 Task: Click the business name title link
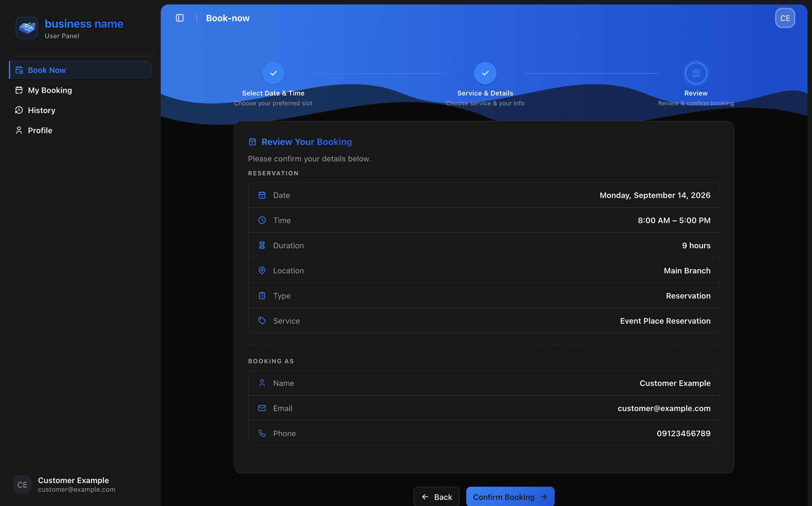[84, 24]
